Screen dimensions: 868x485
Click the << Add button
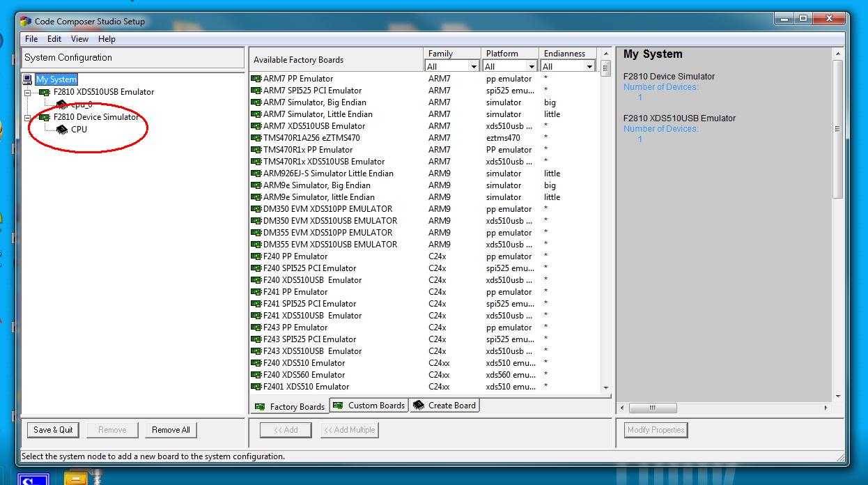point(286,430)
